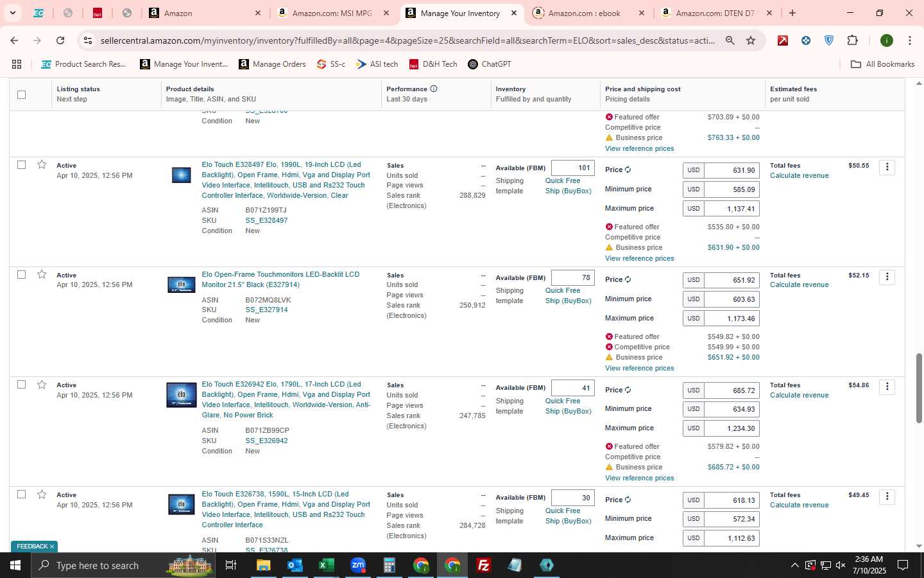Favorite the E327914 listing star

(42, 275)
